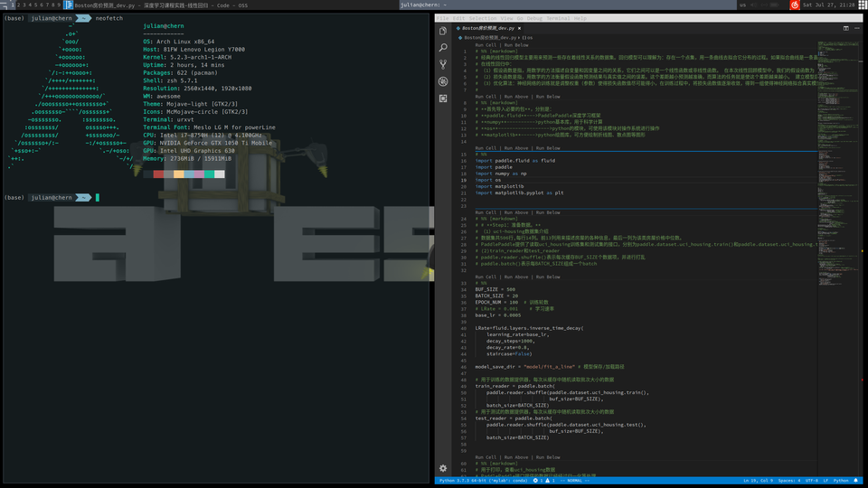Viewport: 868px width, 488px height.
Task: Click Run Above above line 60
Action: pos(516,457)
